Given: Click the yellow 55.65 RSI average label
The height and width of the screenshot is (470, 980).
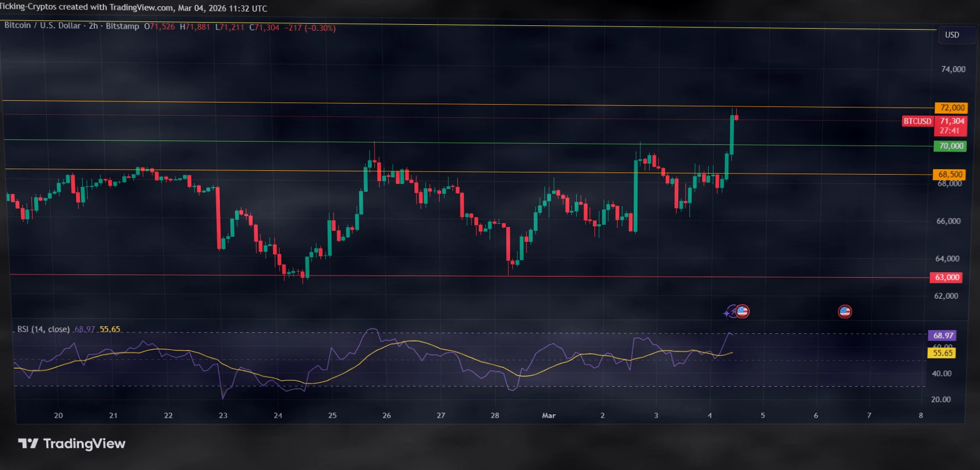Looking at the screenshot, I should pyautogui.click(x=942, y=353).
